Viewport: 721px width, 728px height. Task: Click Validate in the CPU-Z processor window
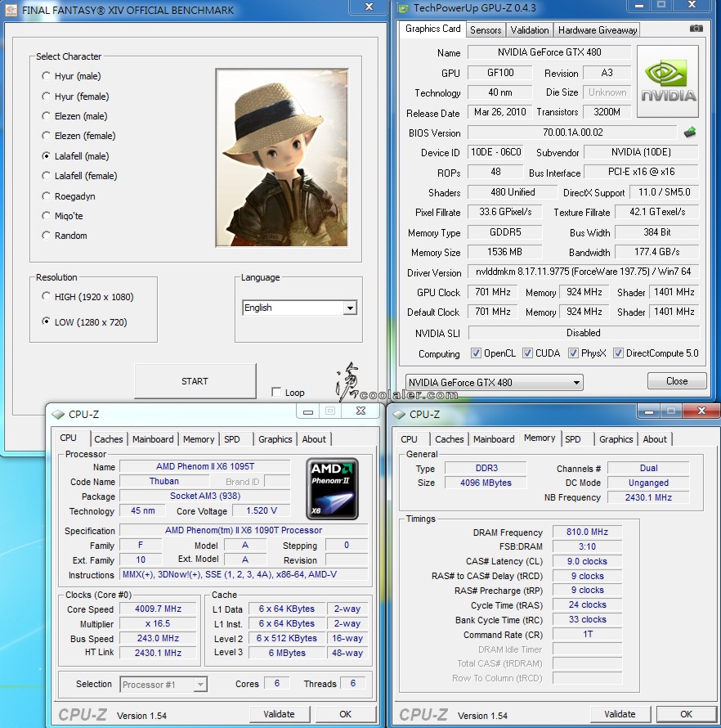tap(280, 714)
